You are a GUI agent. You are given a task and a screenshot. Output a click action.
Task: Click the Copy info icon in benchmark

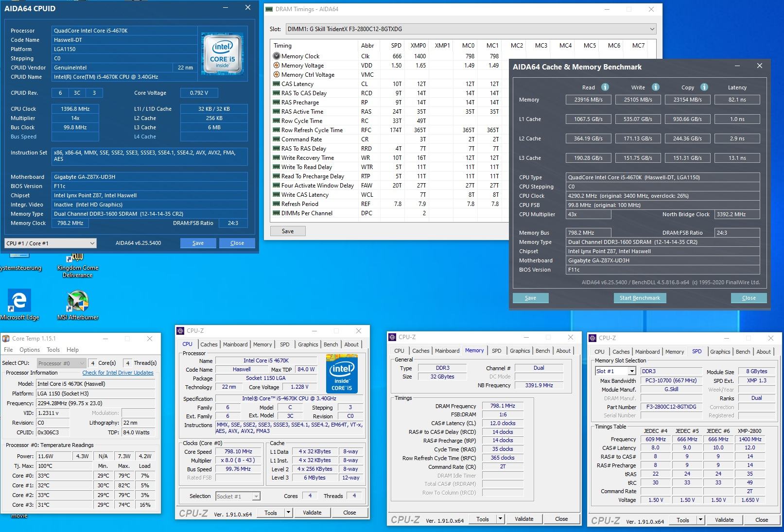(704, 87)
